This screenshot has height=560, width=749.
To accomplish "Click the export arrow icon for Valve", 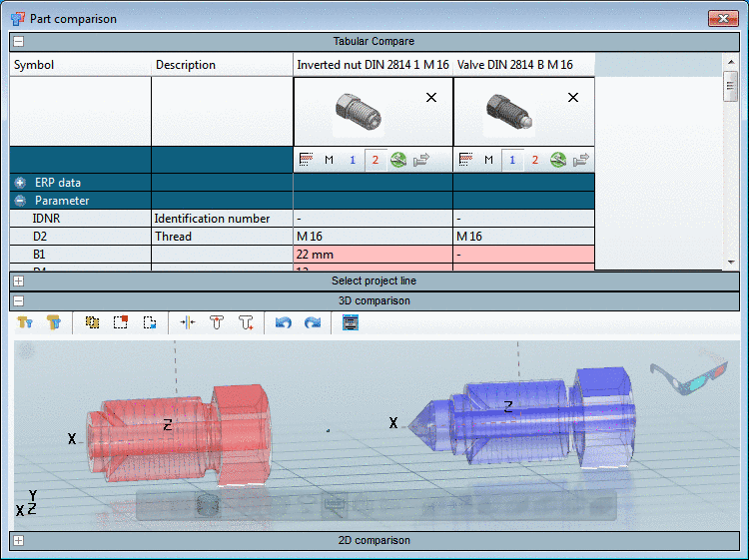I will coord(581,160).
